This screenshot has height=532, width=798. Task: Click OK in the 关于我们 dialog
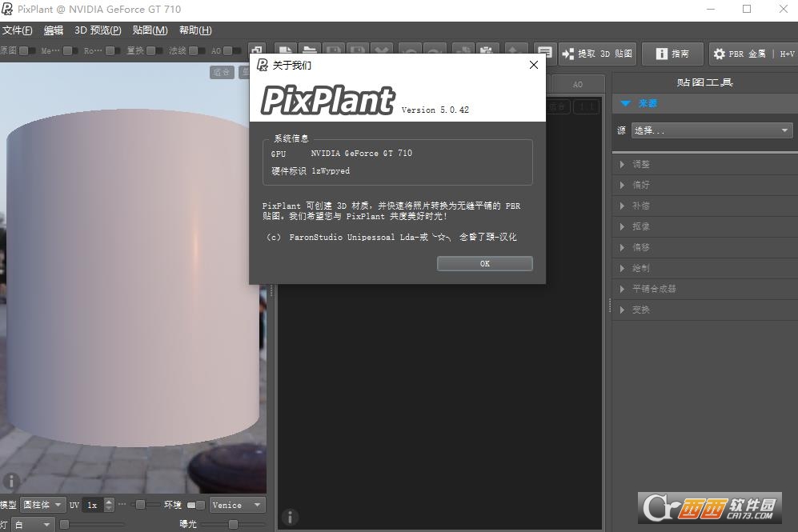point(484,263)
